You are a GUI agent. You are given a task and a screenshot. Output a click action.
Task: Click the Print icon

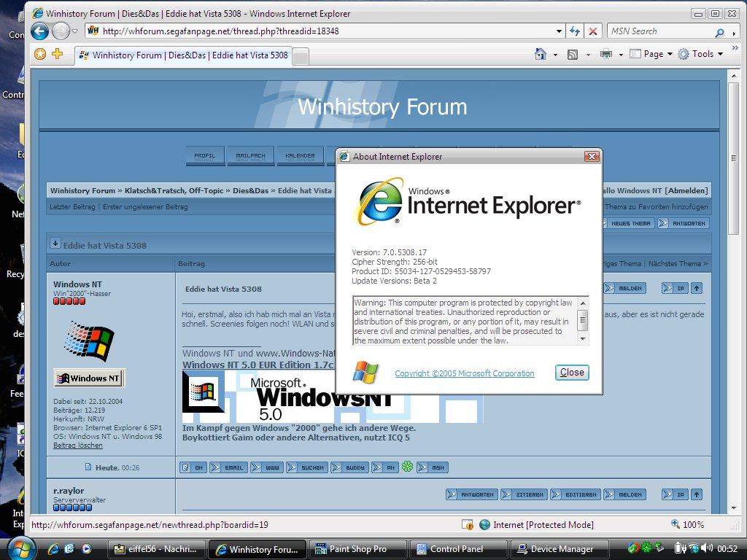coord(605,54)
